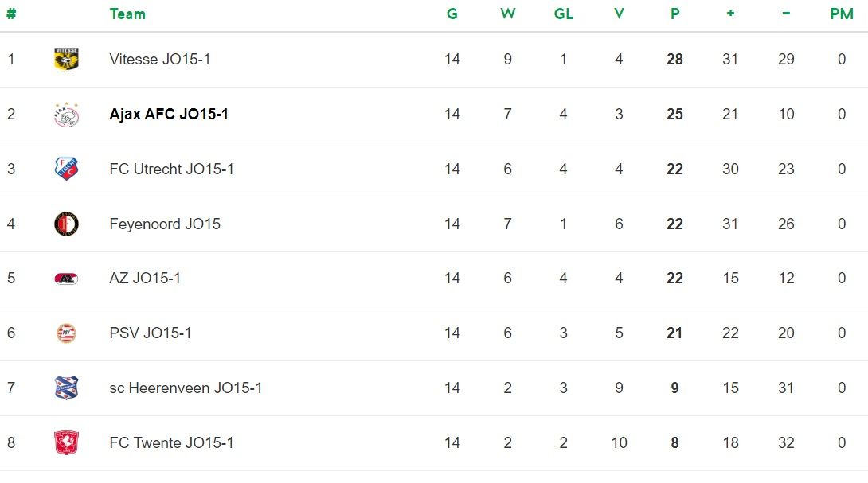
Task: Click the Team column header
Action: pos(127,14)
